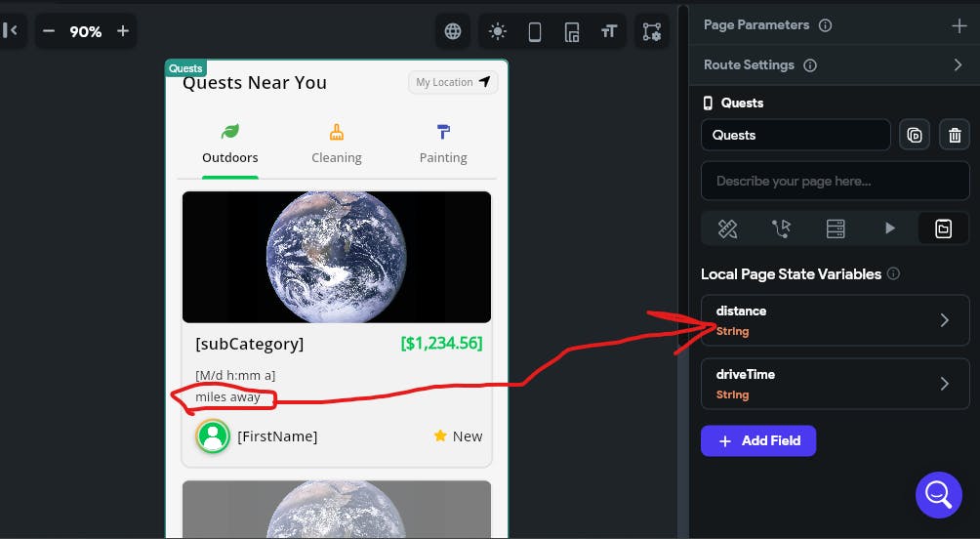This screenshot has width=980, height=539.
Task: Select the [subCategory] text
Action: [249, 344]
